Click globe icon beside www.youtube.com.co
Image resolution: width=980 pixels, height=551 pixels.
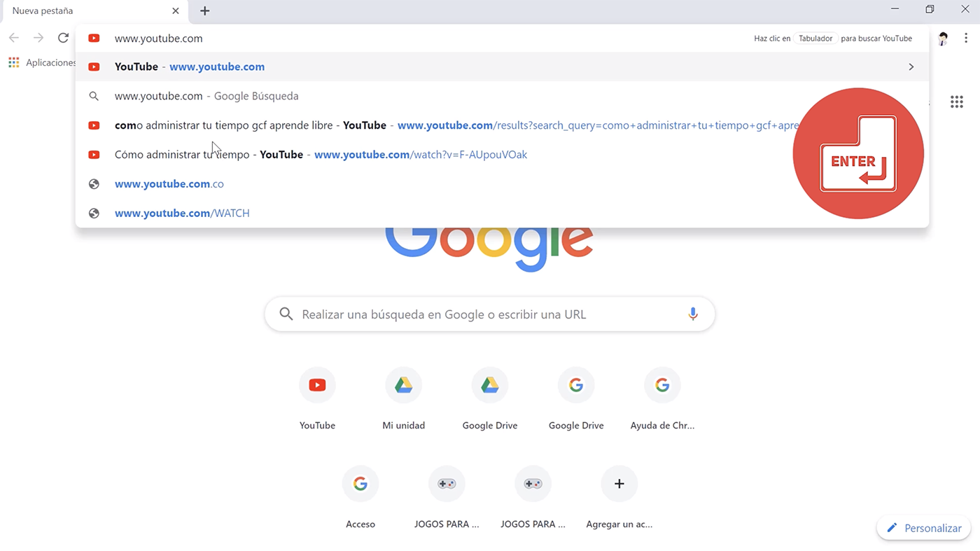tap(94, 184)
